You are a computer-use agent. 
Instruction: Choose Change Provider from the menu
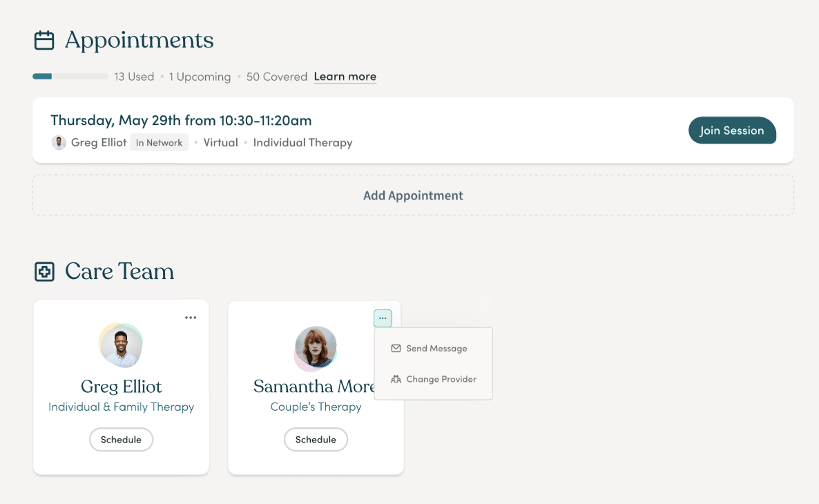coord(434,379)
